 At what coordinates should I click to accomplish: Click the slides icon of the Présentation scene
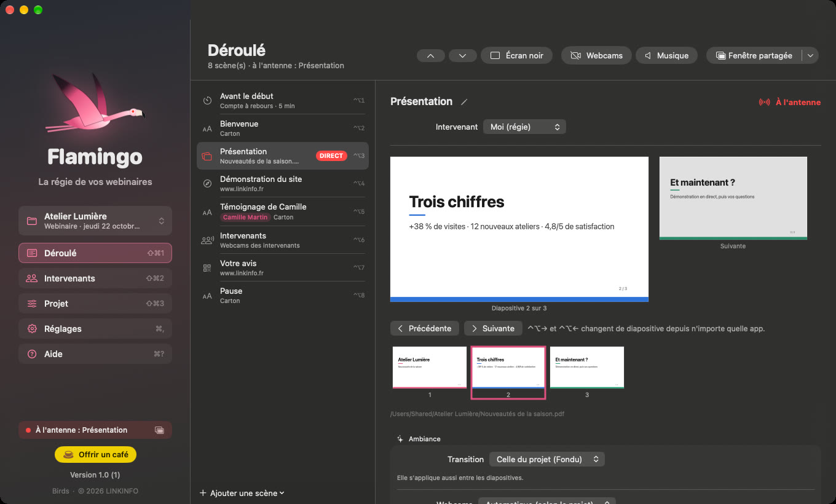coord(207,156)
